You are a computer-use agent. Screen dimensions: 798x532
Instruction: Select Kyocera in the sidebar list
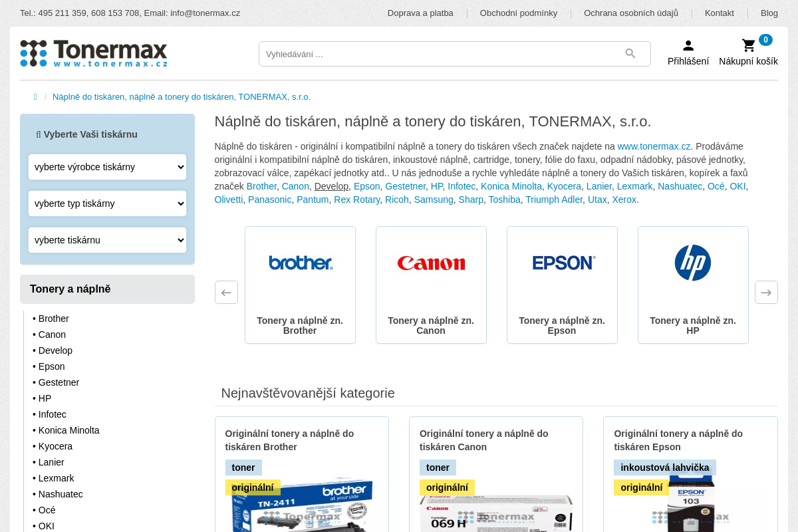(x=55, y=446)
